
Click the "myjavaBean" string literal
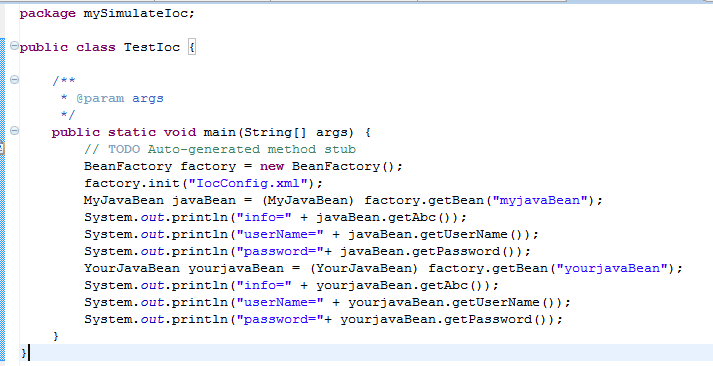541,201
